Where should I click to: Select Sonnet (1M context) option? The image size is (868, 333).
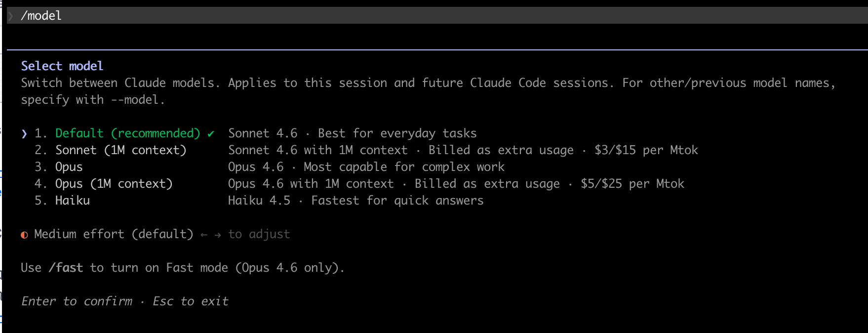(x=120, y=150)
